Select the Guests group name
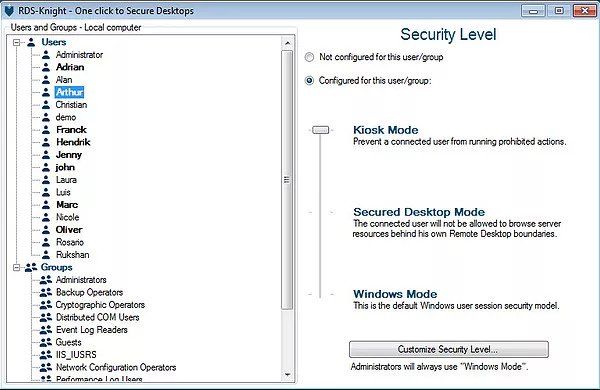This screenshot has height=390, width=600. [x=68, y=342]
